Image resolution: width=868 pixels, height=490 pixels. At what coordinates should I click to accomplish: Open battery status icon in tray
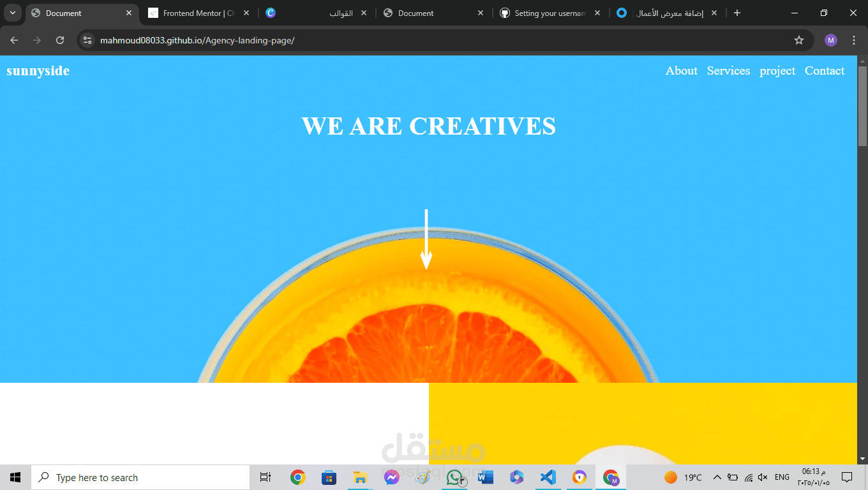tap(733, 477)
